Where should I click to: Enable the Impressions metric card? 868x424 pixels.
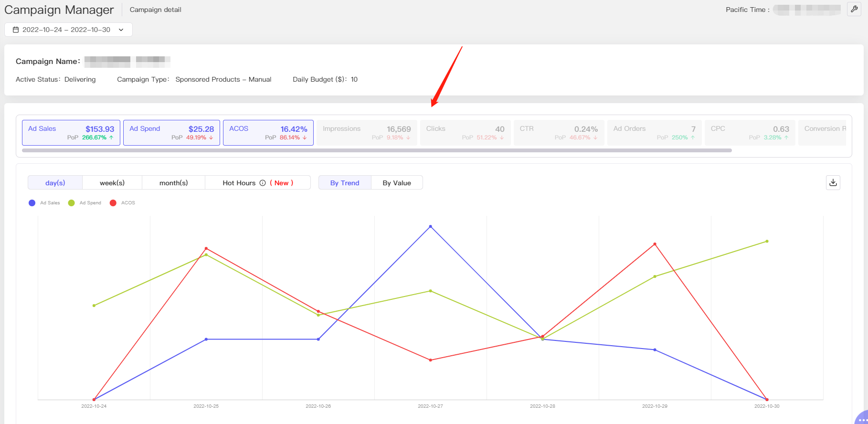tap(367, 133)
